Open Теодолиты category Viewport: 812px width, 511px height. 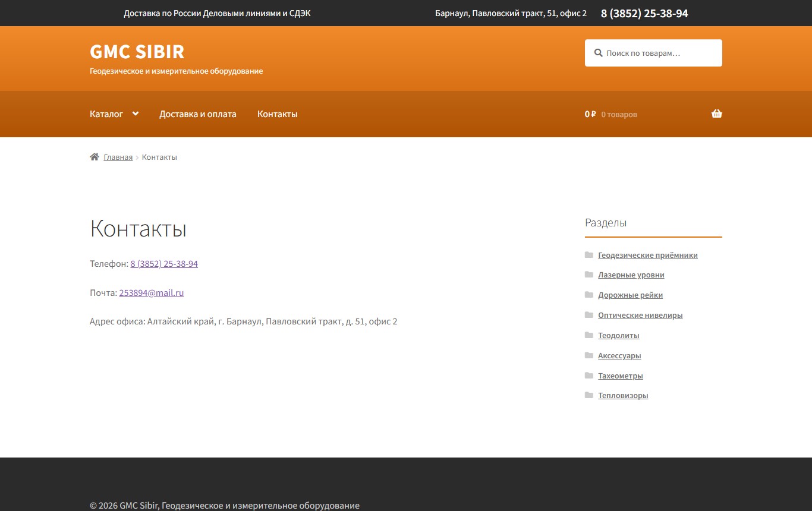pos(619,336)
